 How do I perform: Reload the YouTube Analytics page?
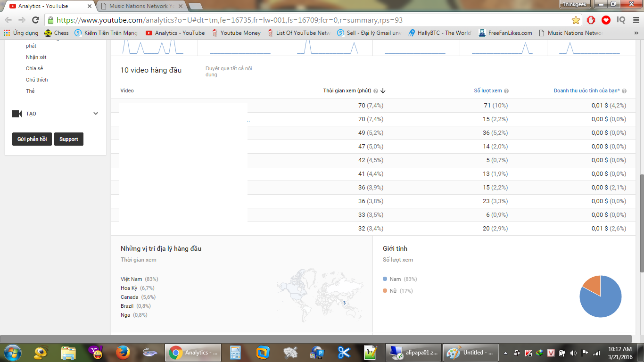click(35, 20)
